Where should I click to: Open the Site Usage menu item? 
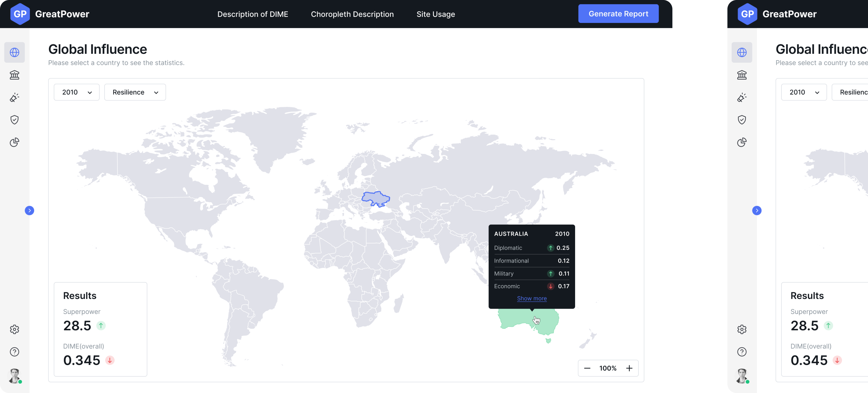pos(435,14)
